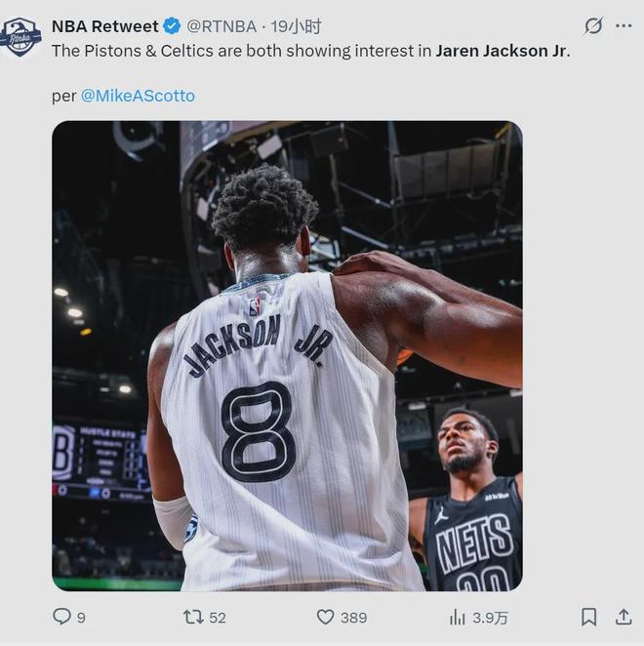The width and height of the screenshot is (644, 646).
Task: Click the bold Jaren Jackson Jr. text
Action: 502,50
